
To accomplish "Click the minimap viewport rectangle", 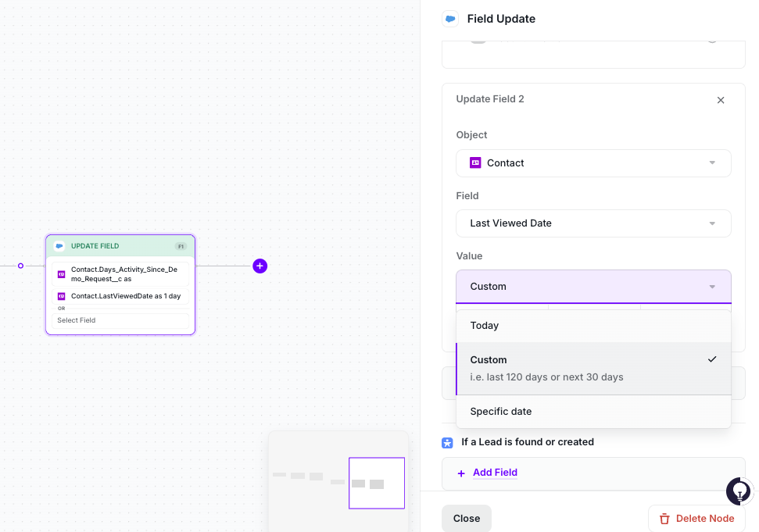I will (x=377, y=483).
